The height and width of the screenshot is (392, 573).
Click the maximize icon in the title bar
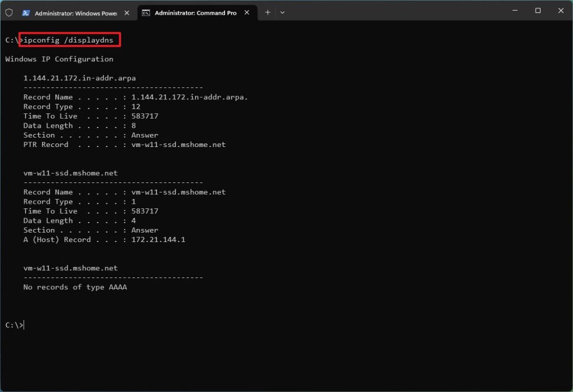point(538,10)
